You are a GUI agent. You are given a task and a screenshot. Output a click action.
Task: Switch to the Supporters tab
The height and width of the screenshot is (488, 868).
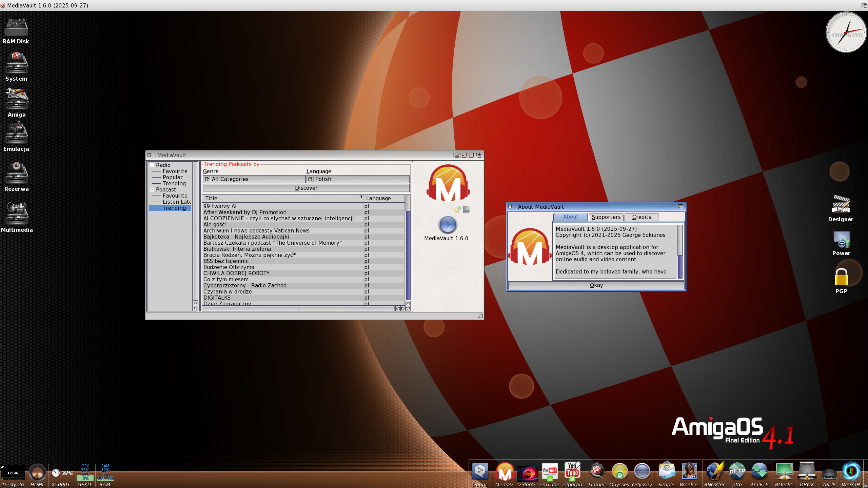(606, 217)
